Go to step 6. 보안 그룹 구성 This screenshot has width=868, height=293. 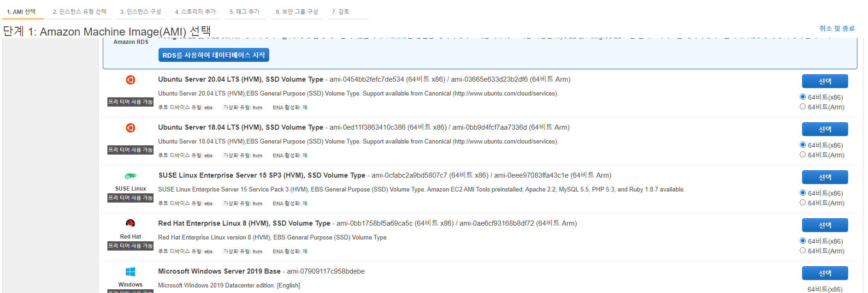[297, 12]
